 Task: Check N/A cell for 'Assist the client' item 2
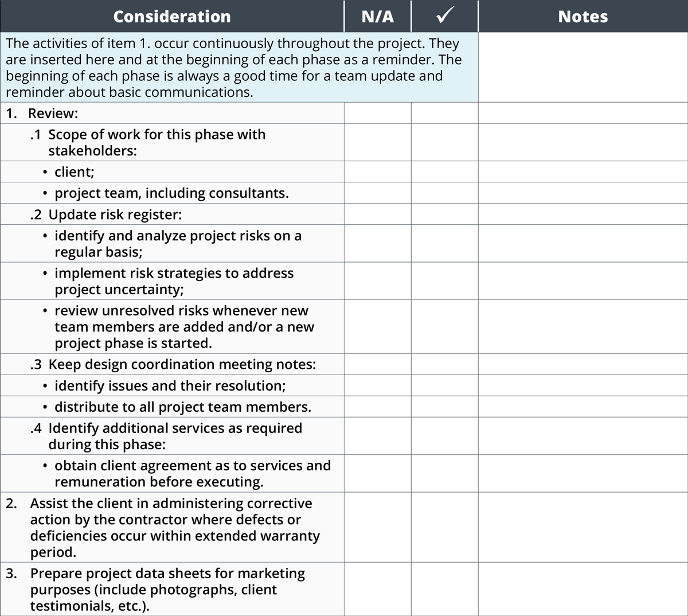click(x=378, y=527)
